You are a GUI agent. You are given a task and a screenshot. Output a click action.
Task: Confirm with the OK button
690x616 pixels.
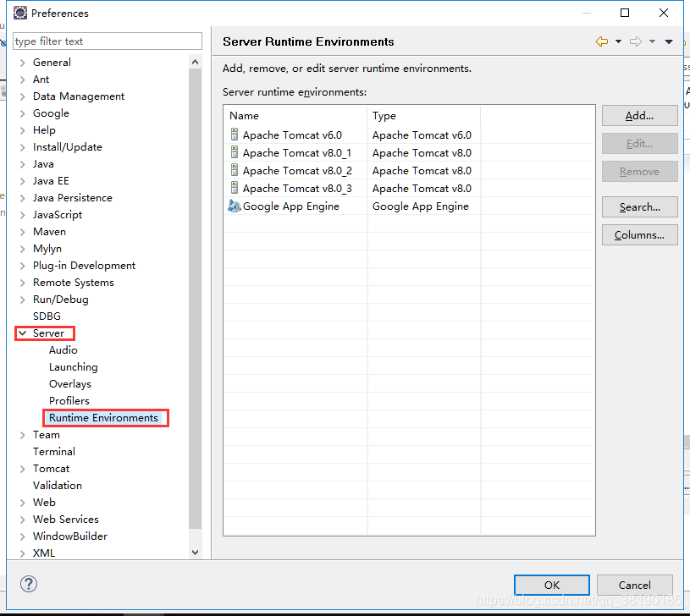[x=552, y=585]
